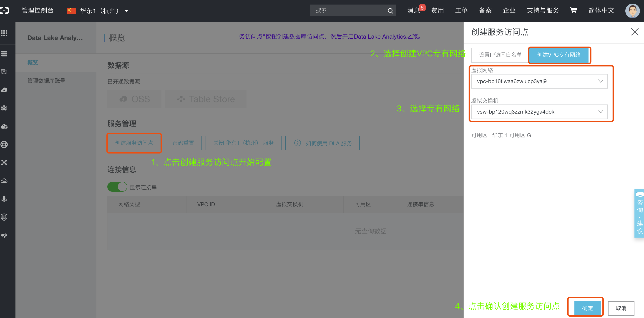The height and width of the screenshot is (318, 644).
Task: Open the shopping cart icon
Action: [573, 10]
